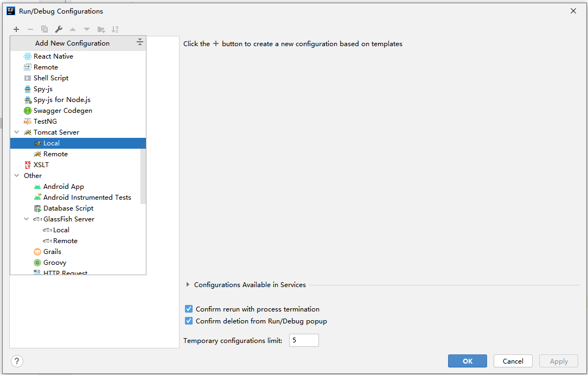Screen dimensions: 588x375
Task: Collapse the Tomcat Server tree node
Action: pos(16,132)
